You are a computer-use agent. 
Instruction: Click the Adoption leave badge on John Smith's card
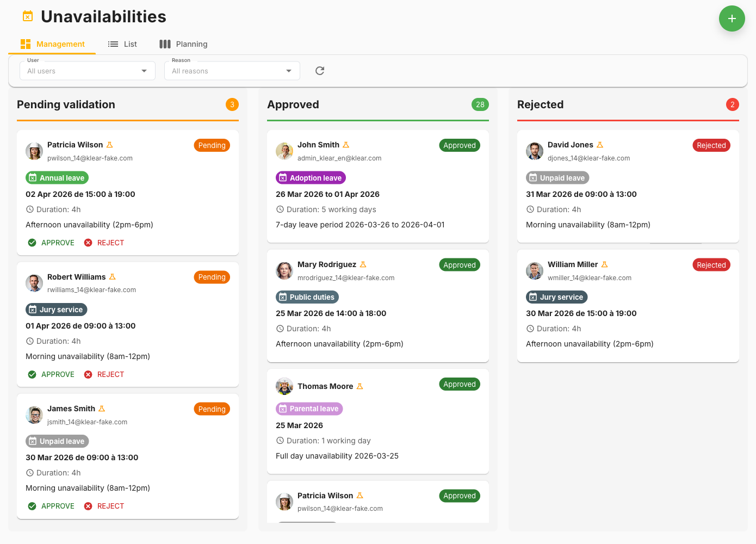tap(311, 177)
